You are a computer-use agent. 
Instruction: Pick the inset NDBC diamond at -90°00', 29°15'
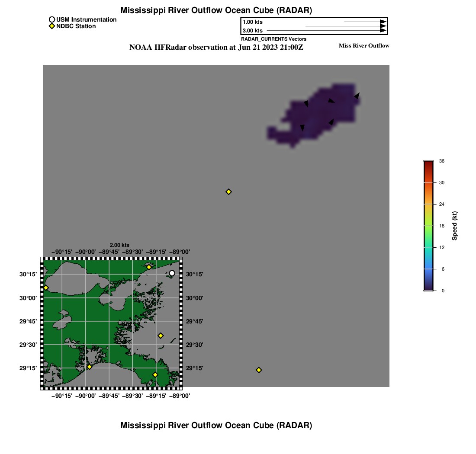tap(90, 367)
